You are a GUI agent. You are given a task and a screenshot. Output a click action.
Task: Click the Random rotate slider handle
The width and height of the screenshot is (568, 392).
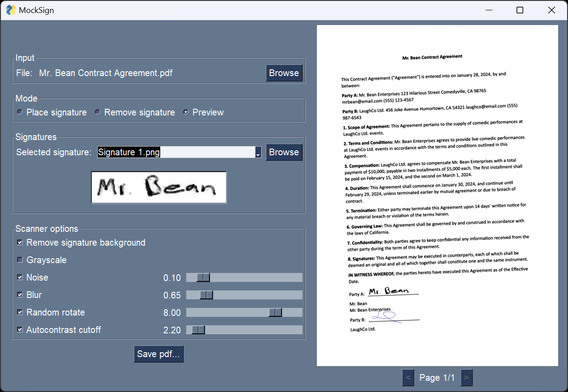275,312
